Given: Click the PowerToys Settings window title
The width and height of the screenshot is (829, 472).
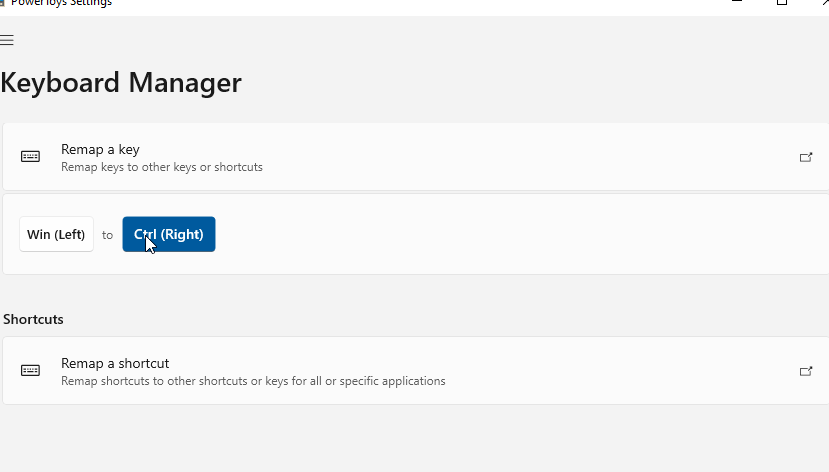Looking at the screenshot, I should [x=61, y=3].
